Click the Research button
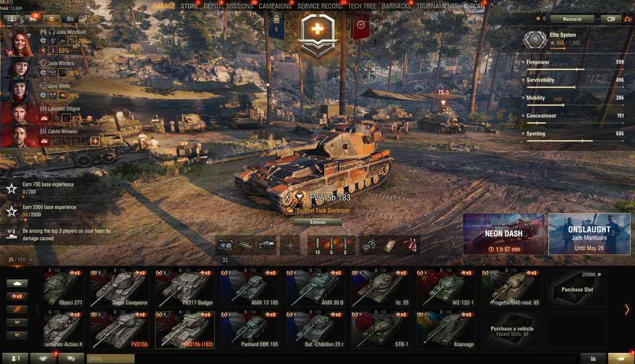635x364 pixels. (572, 19)
